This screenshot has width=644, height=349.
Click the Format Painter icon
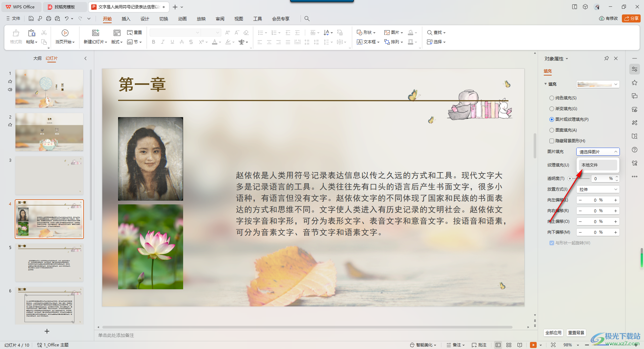tap(16, 33)
